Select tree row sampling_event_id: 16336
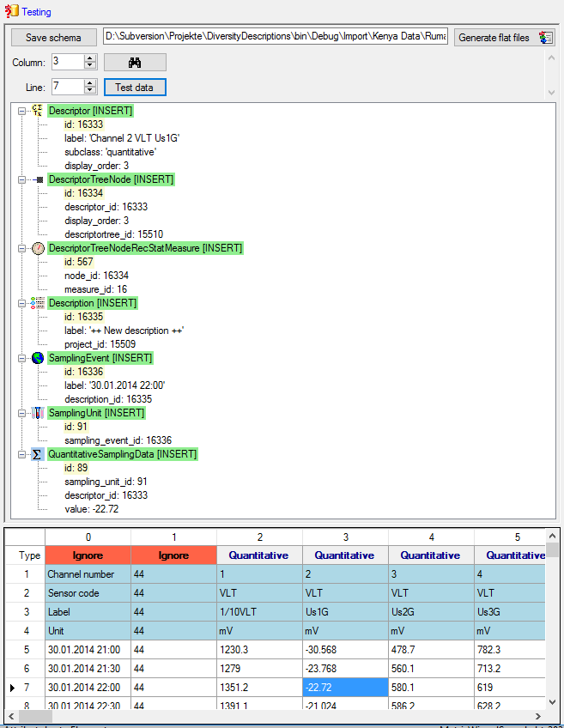 coord(118,440)
